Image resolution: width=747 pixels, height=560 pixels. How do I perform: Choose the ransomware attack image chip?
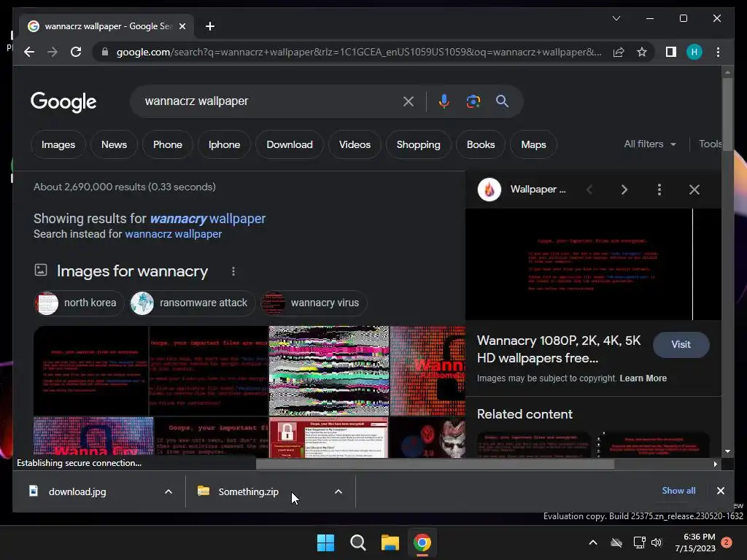[x=193, y=303]
